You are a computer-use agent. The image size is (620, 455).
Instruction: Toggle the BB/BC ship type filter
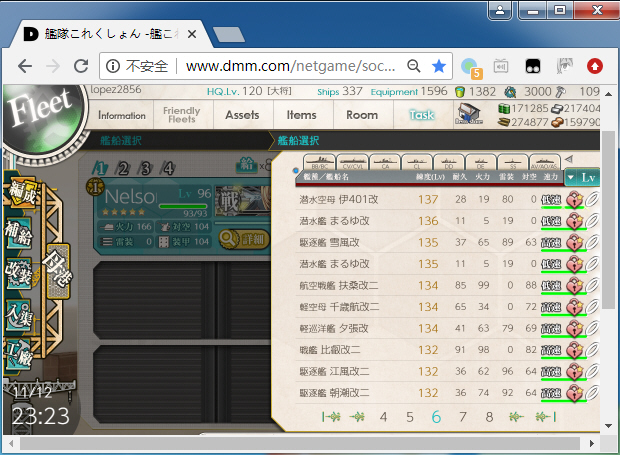[319, 162]
